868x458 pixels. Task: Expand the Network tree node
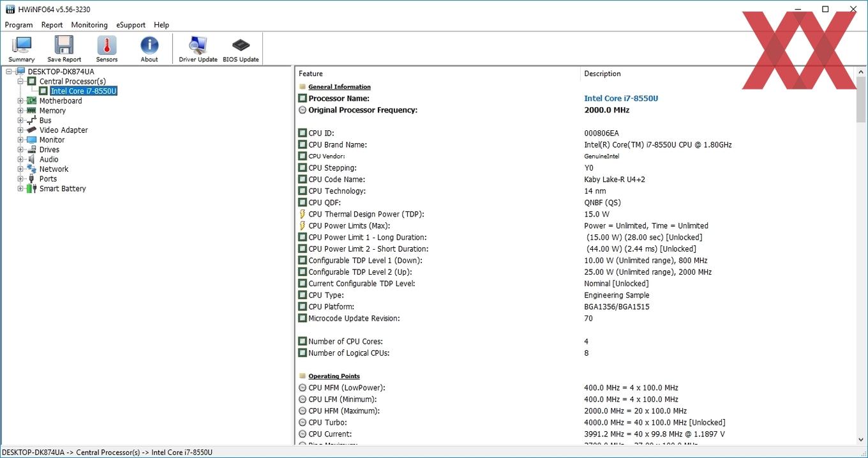20,169
